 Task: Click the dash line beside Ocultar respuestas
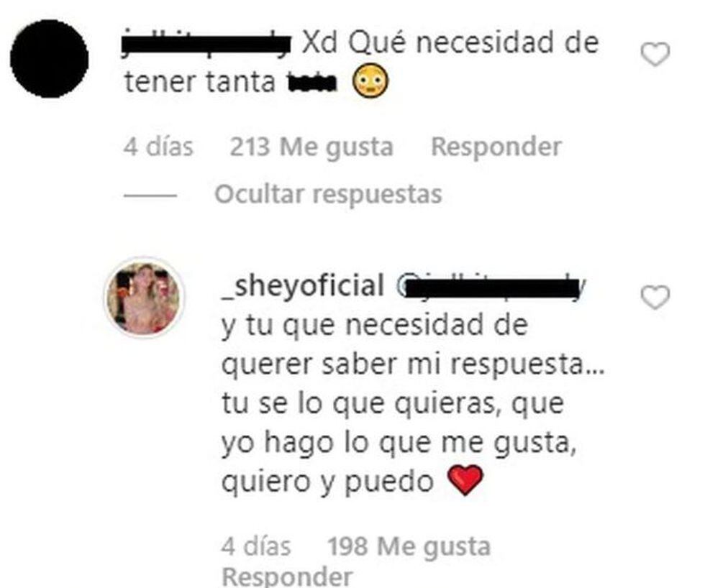[x=150, y=196]
